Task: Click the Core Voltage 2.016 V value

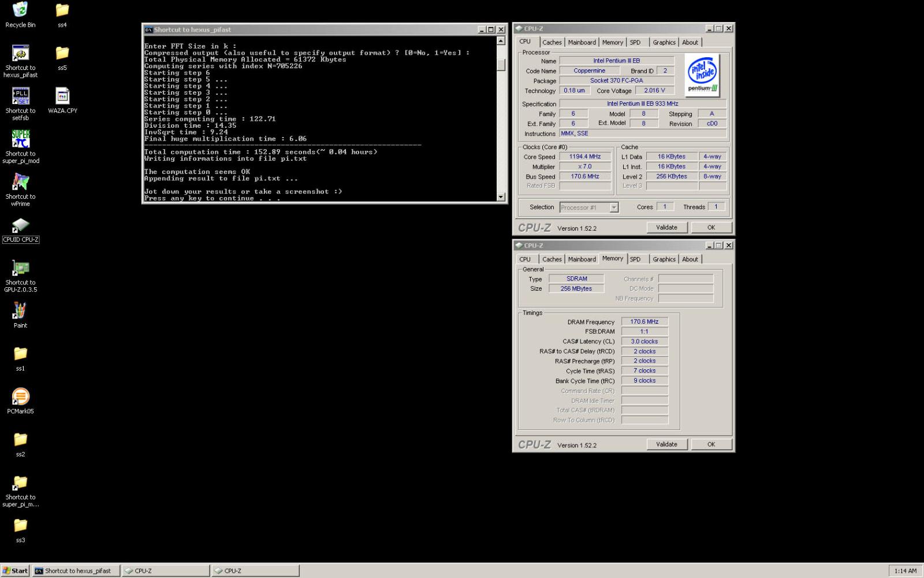Action: coord(654,90)
